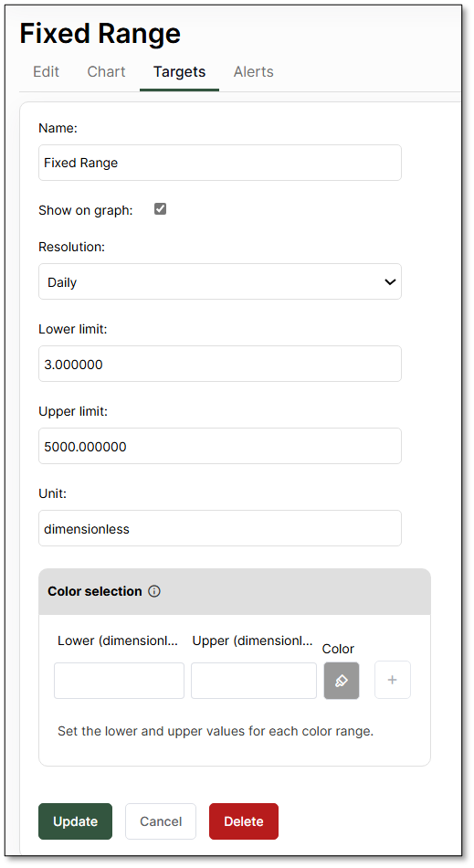Screen dimensions: 474x868
Task: Switch to the Edit tab
Action: coord(46,72)
